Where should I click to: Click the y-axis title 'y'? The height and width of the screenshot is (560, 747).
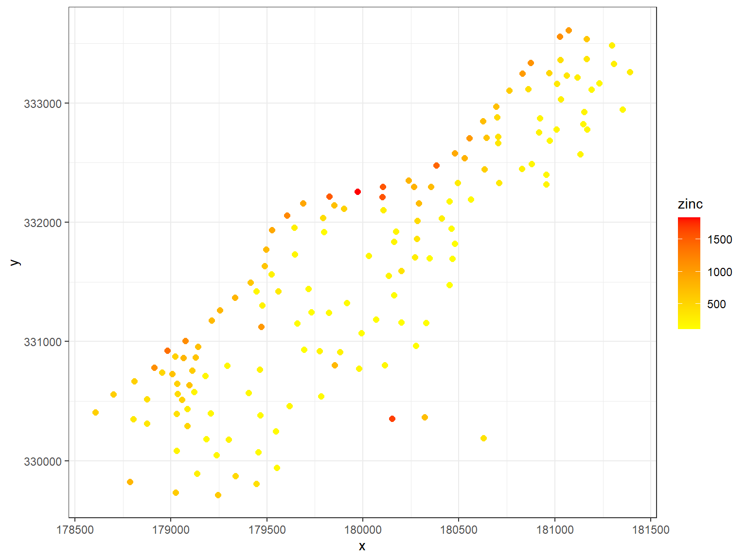tap(15, 262)
